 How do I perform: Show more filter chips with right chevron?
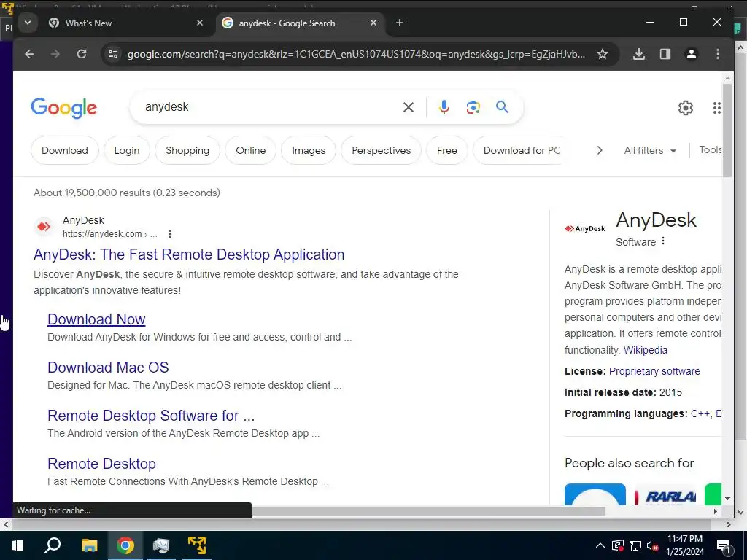pyautogui.click(x=600, y=150)
